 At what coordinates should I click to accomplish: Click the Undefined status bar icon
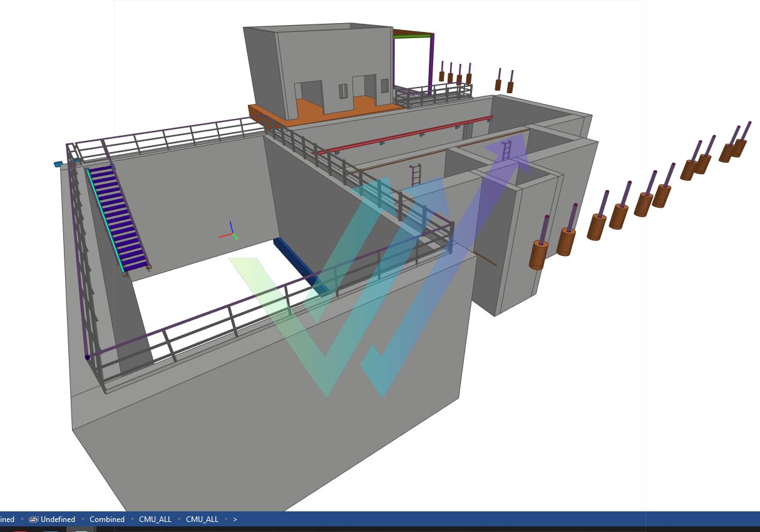[x=34, y=519]
